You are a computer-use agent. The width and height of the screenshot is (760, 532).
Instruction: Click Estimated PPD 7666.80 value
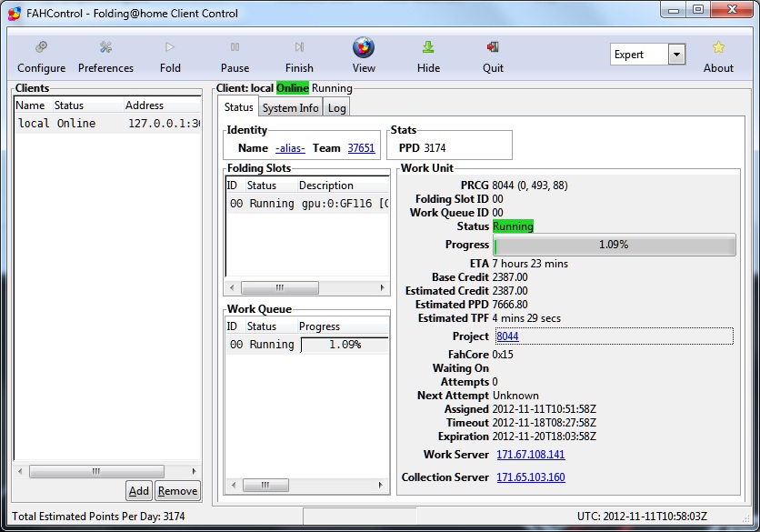(x=510, y=304)
